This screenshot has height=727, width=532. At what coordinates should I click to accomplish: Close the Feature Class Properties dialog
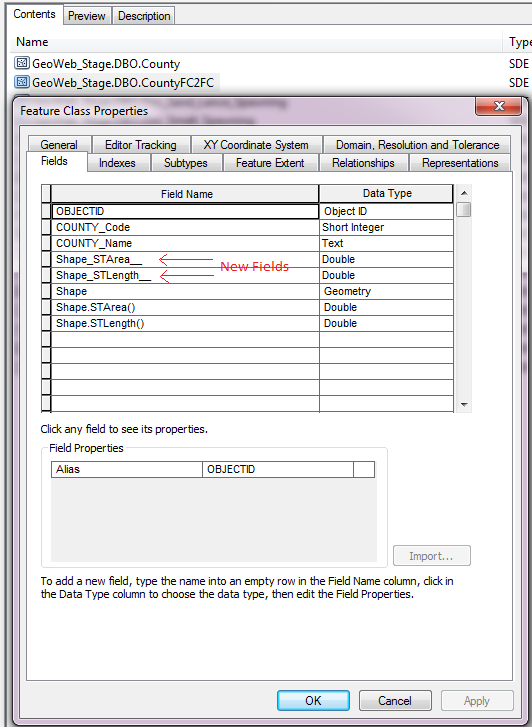tap(499, 106)
